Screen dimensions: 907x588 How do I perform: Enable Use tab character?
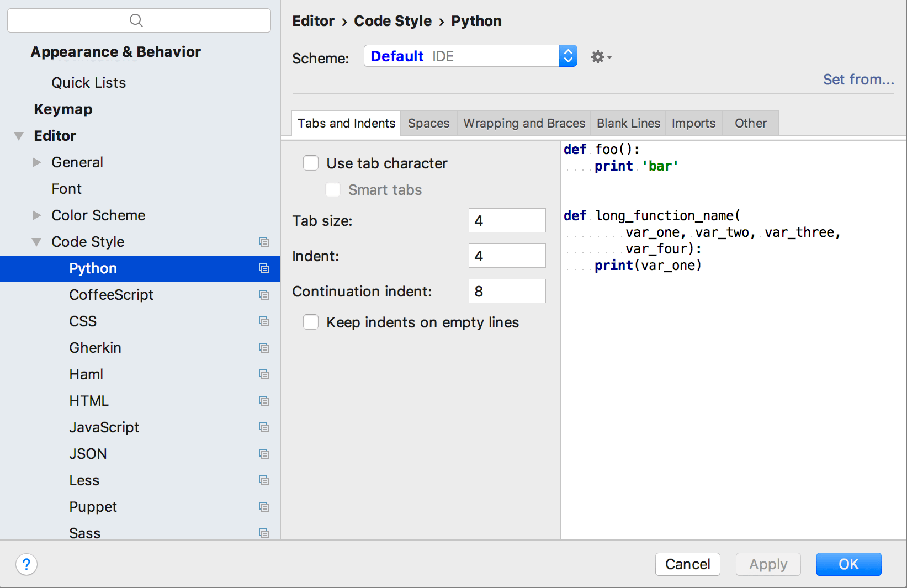click(311, 163)
